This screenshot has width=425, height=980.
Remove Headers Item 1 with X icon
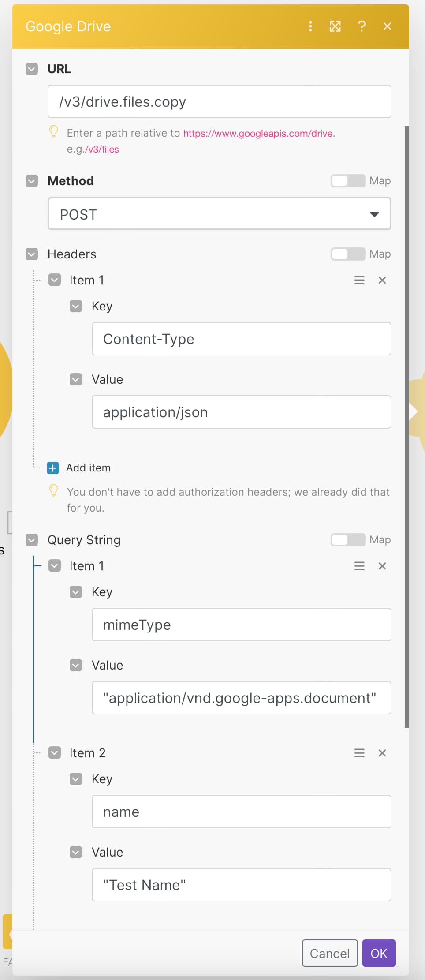click(382, 280)
